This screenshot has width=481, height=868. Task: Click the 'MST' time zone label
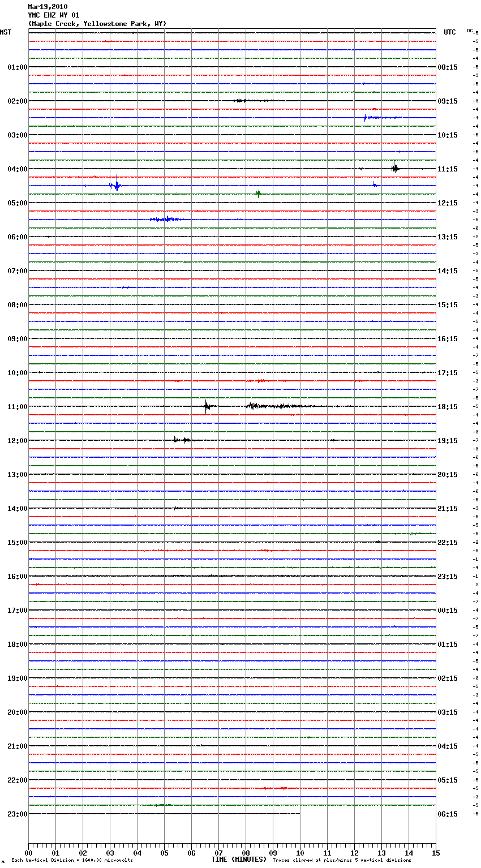6,32
